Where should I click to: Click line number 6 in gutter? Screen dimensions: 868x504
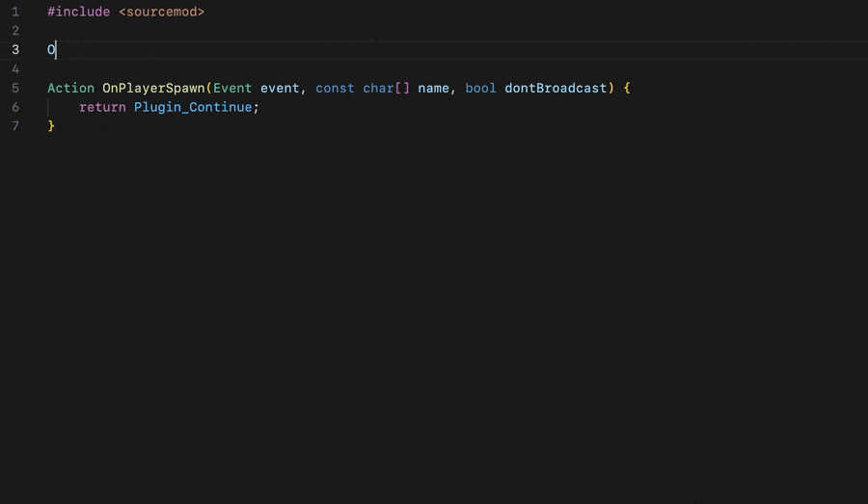15,107
